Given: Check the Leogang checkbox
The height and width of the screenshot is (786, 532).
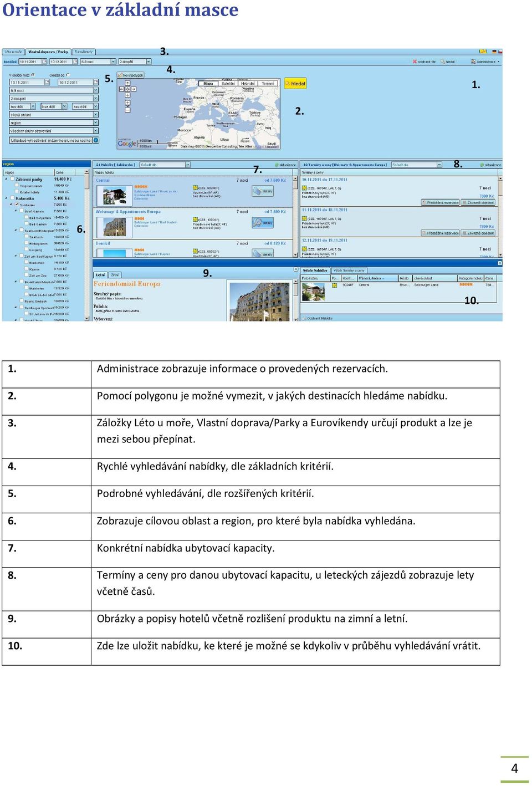Looking at the screenshot, I should coord(26,249).
